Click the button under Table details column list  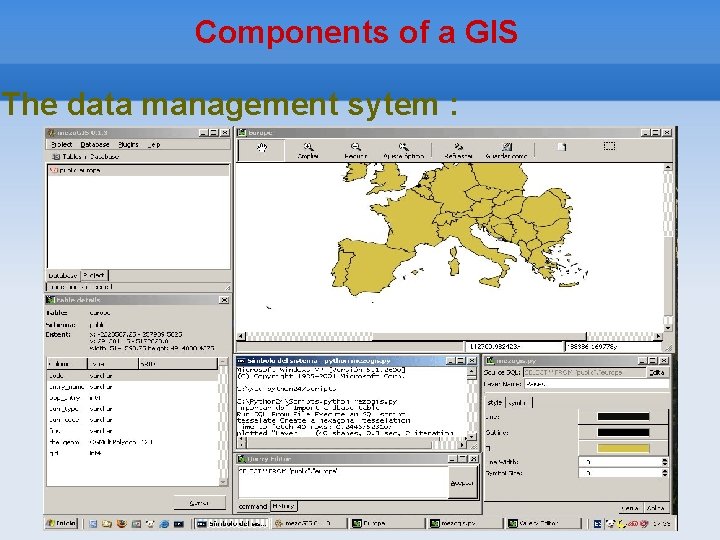pos(199,503)
